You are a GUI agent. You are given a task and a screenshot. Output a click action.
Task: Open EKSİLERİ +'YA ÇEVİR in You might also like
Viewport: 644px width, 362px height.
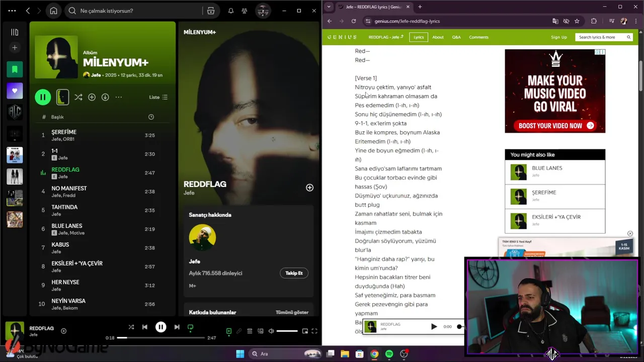[x=555, y=221]
